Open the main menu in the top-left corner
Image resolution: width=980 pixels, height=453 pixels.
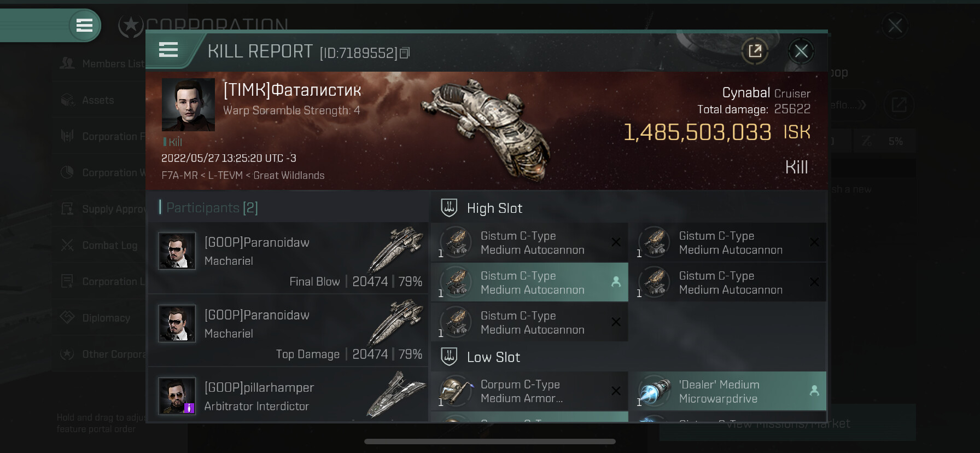pos(84,25)
